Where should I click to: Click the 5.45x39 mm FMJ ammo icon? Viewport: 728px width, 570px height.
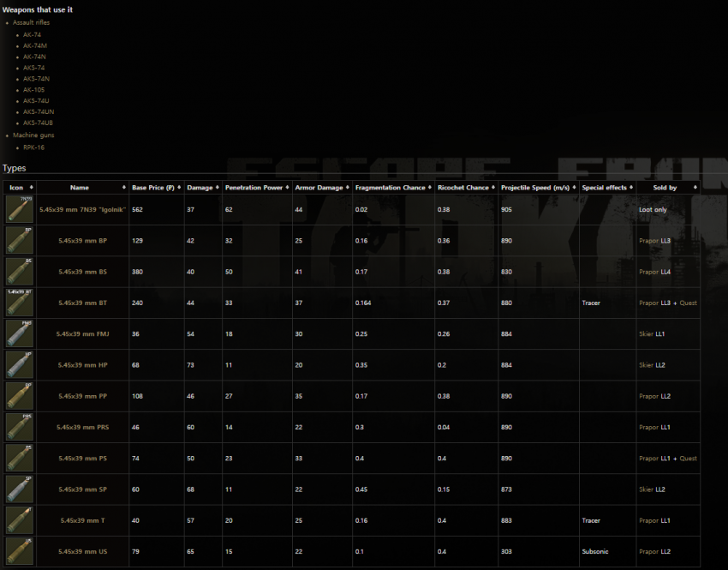[19, 333]
